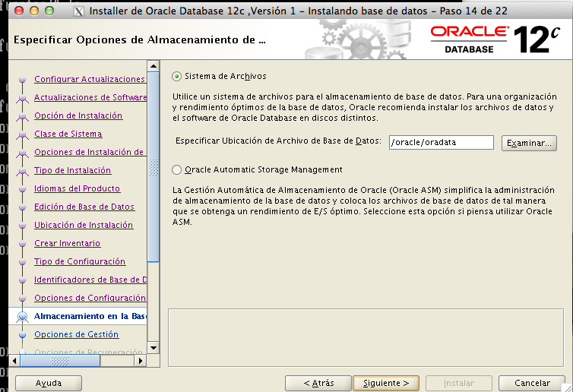This screenshot has height=392, width=573.
Task: Select Oracle Automatic Storage Management option
Action: tap(177, 170)
